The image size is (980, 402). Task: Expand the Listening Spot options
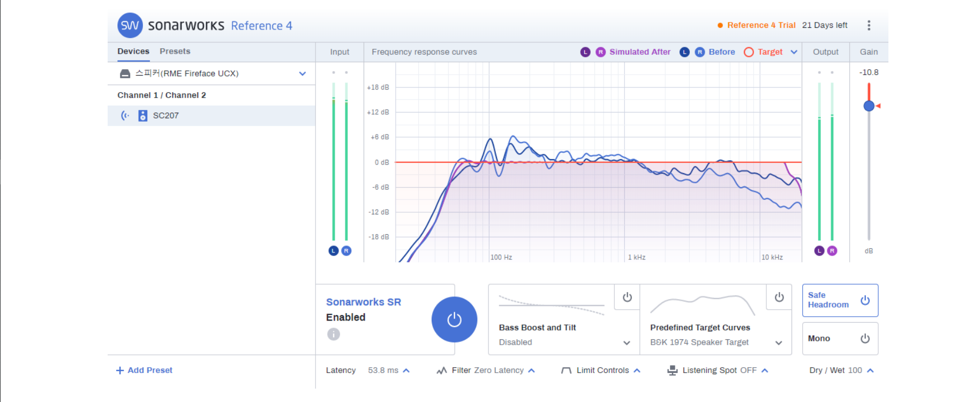coord(765,370)
